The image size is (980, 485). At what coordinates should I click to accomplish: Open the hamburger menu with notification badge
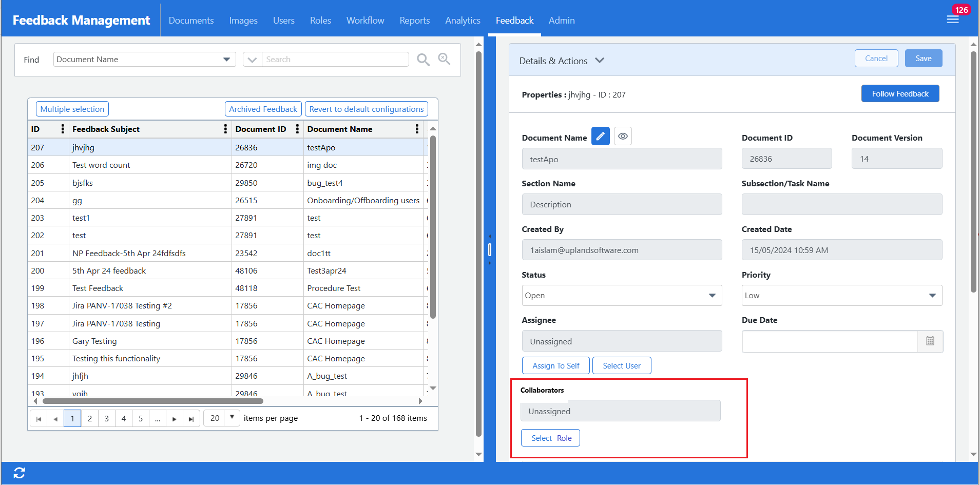tap(953, 20)
